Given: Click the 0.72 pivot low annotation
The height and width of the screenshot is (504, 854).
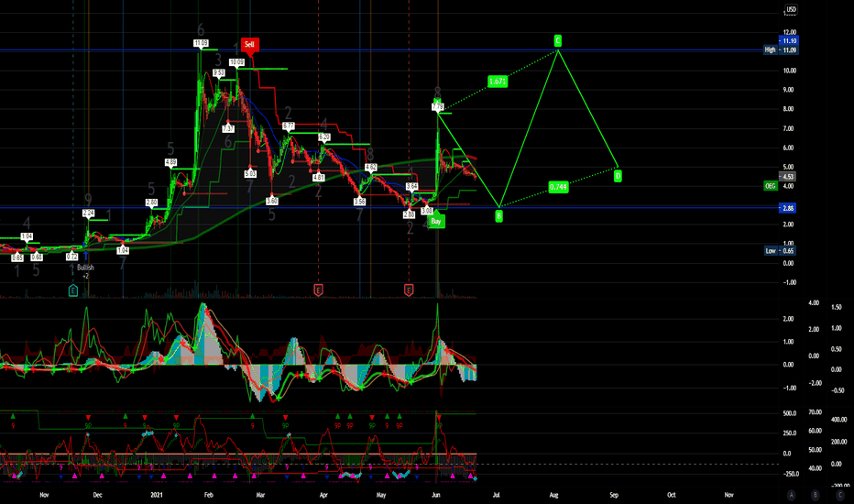Looking at the screenshot, I should pyautogui.click(x=71, y=256).
